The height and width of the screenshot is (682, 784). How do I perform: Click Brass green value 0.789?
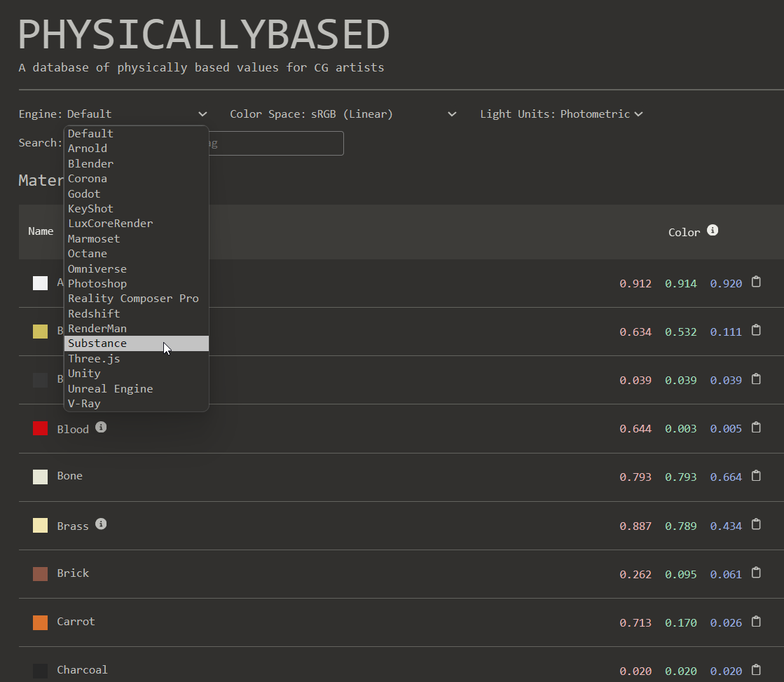(680, 526)
